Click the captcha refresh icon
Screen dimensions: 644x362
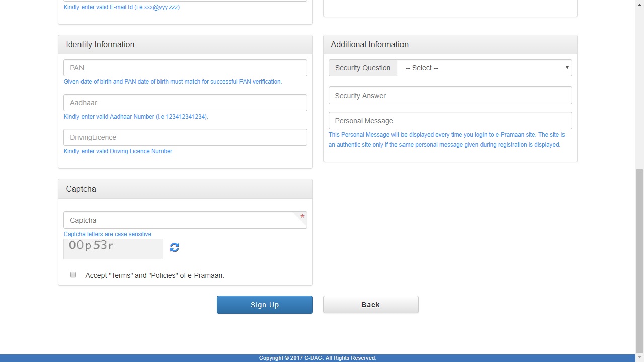click(175, 247)
